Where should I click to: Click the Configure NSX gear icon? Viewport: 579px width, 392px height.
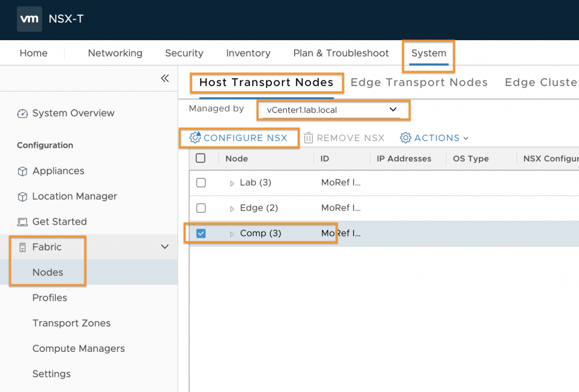195,137
